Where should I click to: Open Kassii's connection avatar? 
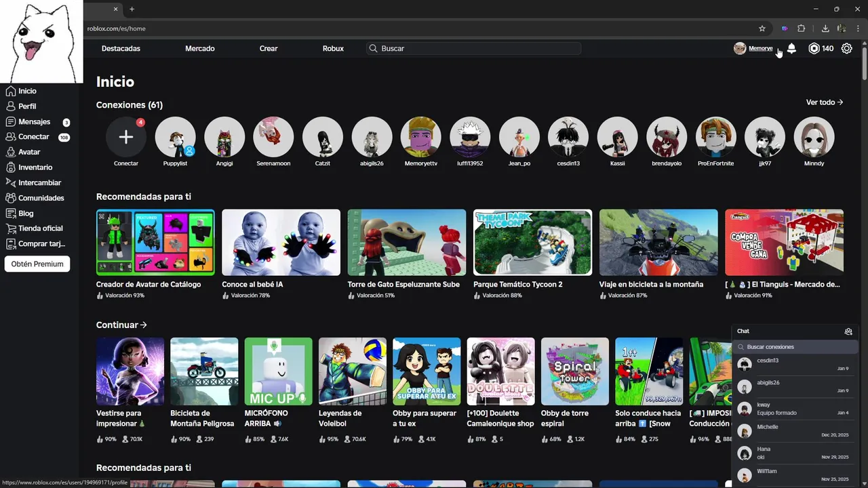(x=617, y=137)
